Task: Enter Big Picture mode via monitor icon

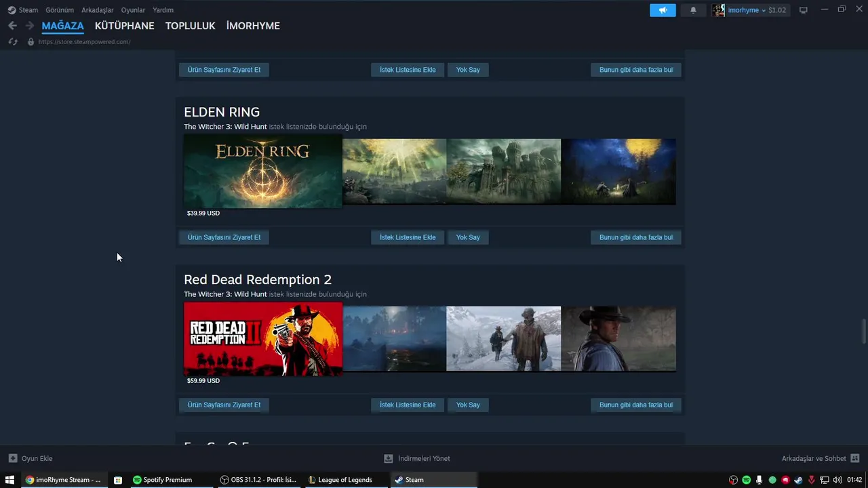Action: (804, 10)
